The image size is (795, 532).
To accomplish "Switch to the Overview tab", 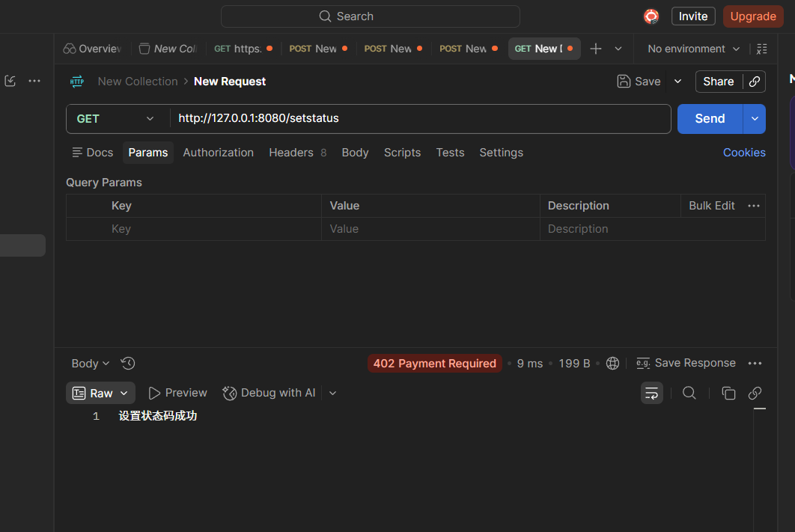I will click(x=92, y=49).
